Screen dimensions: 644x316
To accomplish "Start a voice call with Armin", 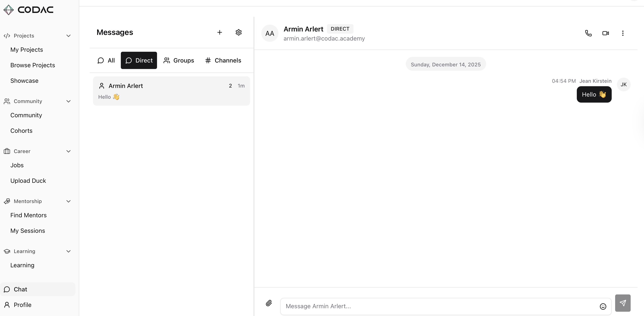I will click(x=588, y=33).
